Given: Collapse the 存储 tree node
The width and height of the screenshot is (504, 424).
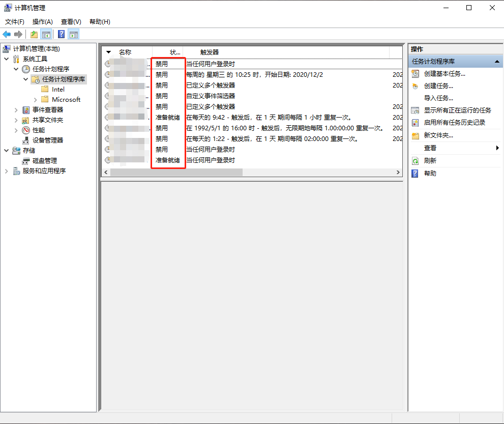Looking at the screenshot, I should click(7, 150).
